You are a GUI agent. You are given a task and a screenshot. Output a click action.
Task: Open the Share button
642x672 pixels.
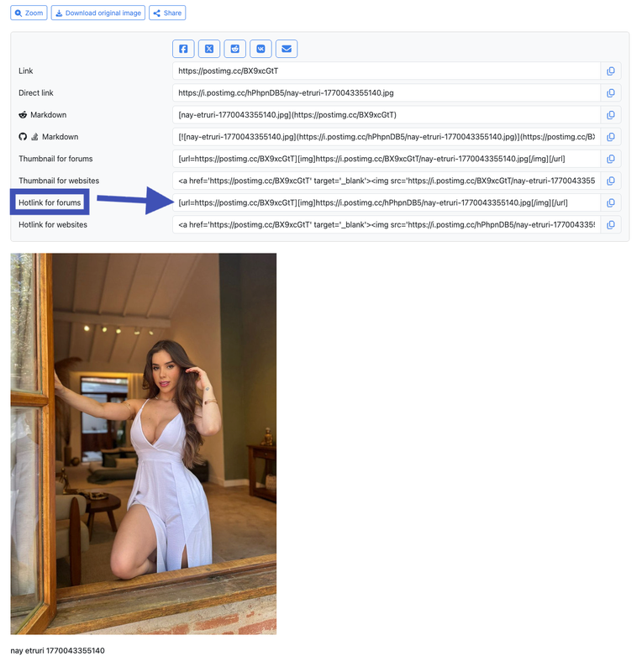coord(167,13)
